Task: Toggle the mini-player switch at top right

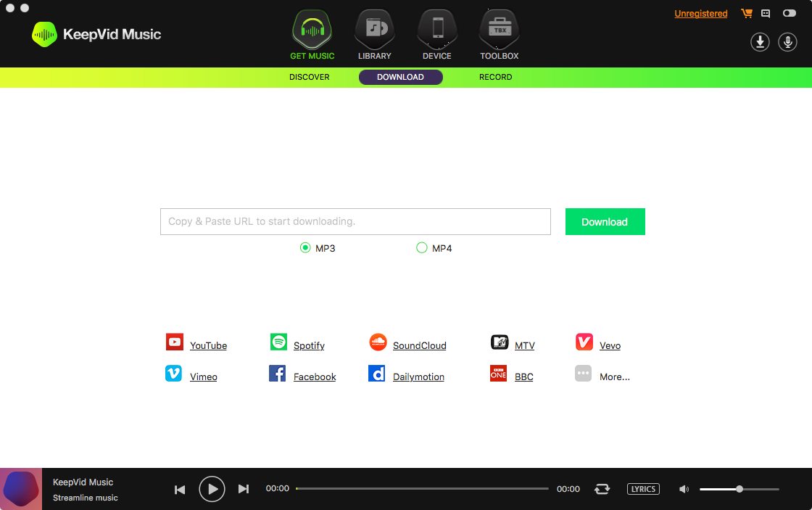Action: [x=790, y=14]
